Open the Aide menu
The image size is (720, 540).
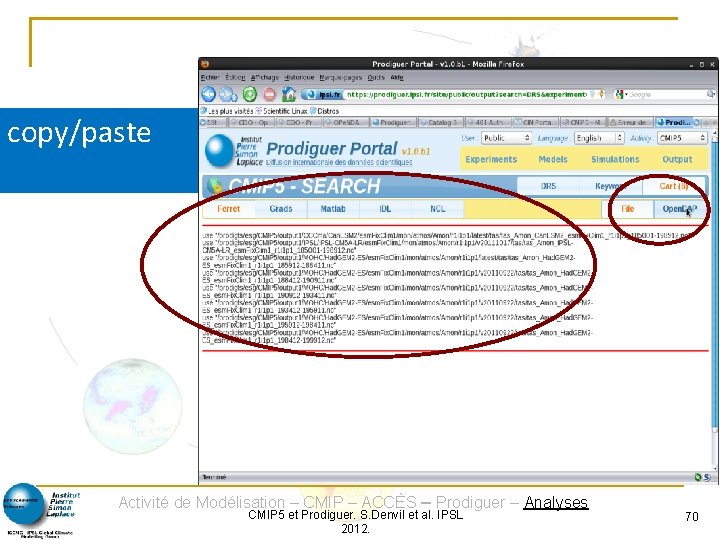tap(397, 78)
